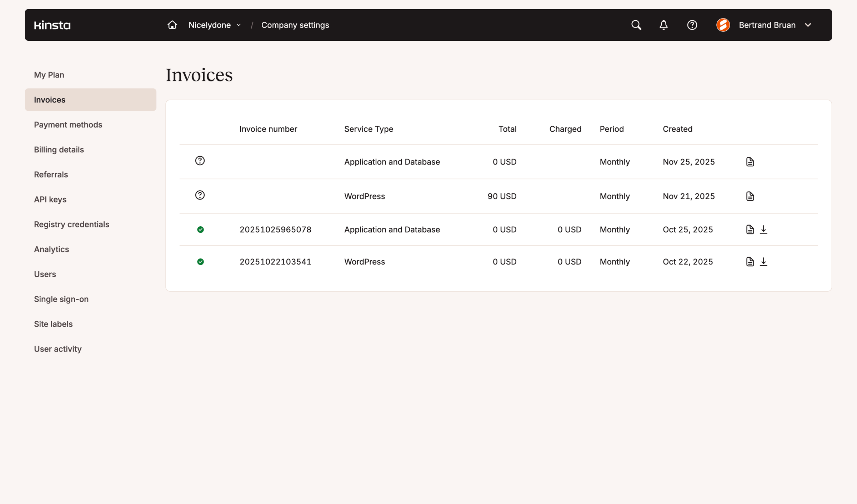Click the Nov 21, 2025 created date
The image size is (857, 504).
[x=688, y=196]
